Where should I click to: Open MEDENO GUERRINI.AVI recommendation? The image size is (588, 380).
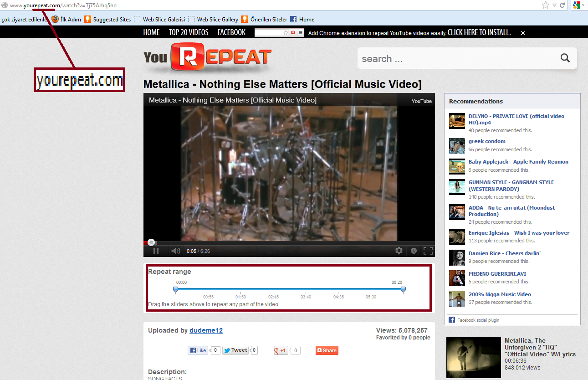tap(497, 274)
